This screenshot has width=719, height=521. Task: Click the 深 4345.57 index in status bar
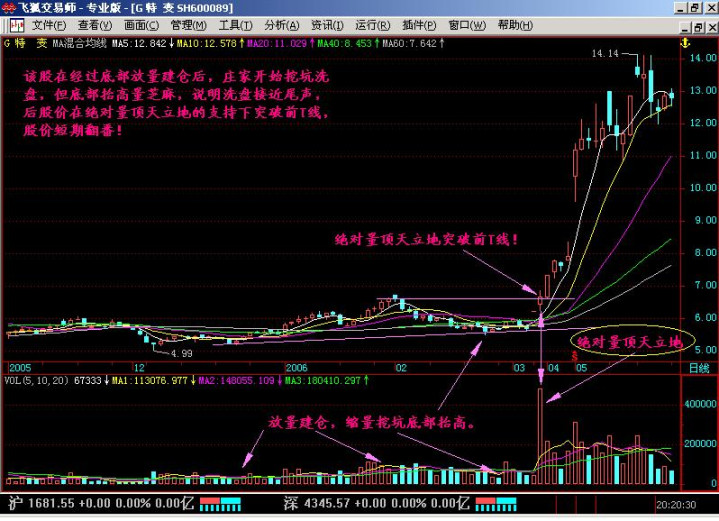tap(376, 504)
